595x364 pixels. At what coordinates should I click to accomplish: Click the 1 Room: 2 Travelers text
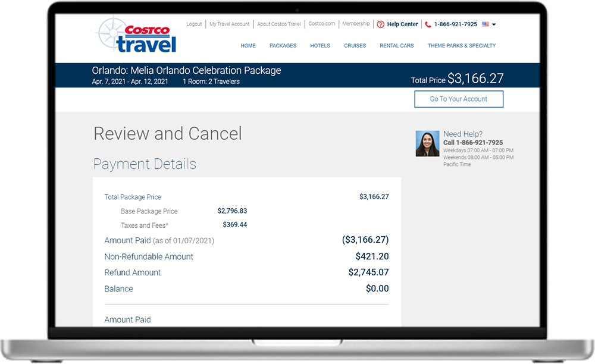pyautogui.click(x=211, y=81)
